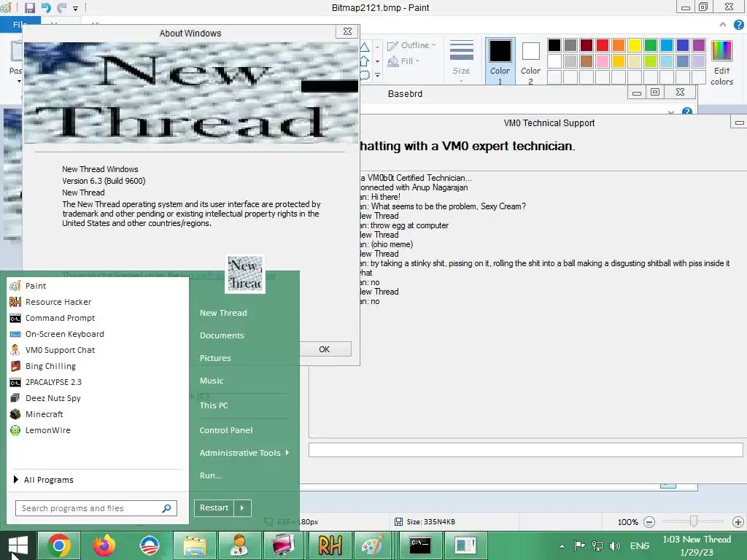Show hidden tray icons arrow
Image resolution: width=747 pixels, height=560 pixels.
(x=562, y=546)
